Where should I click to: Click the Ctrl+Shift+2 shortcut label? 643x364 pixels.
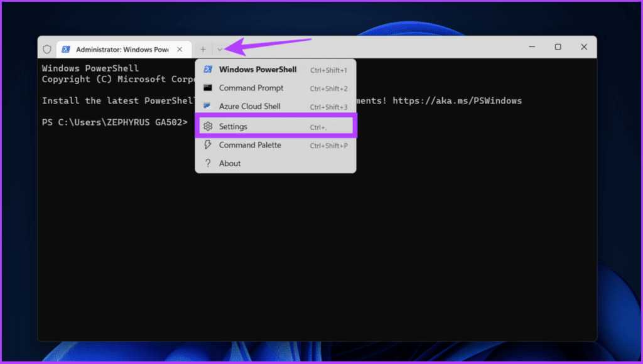tap(328, 88)
